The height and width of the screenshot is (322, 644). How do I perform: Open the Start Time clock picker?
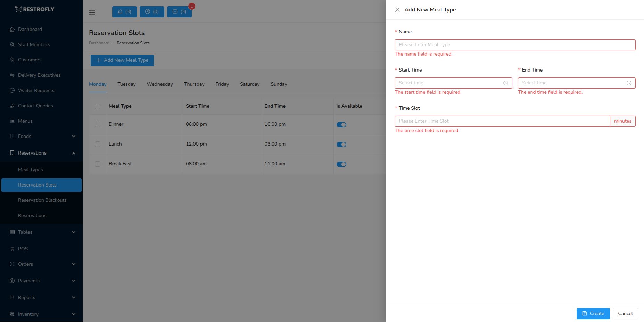tap(505, 83)
